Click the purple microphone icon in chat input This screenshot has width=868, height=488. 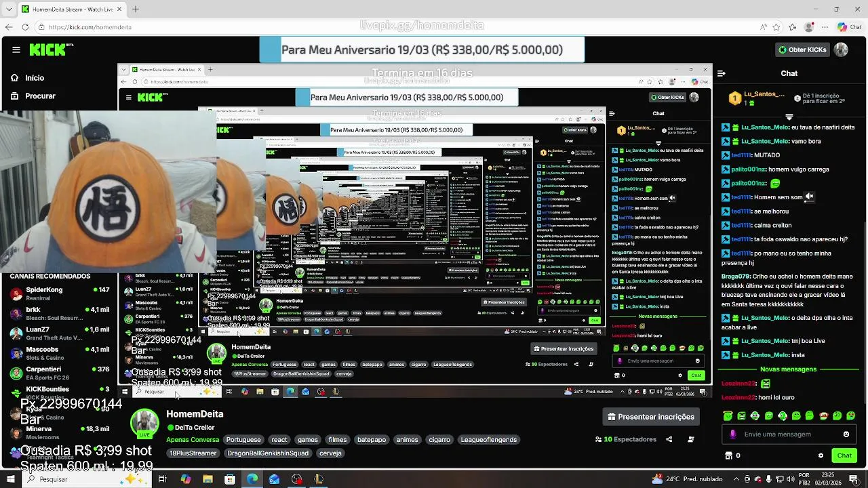tap(732, 434)
